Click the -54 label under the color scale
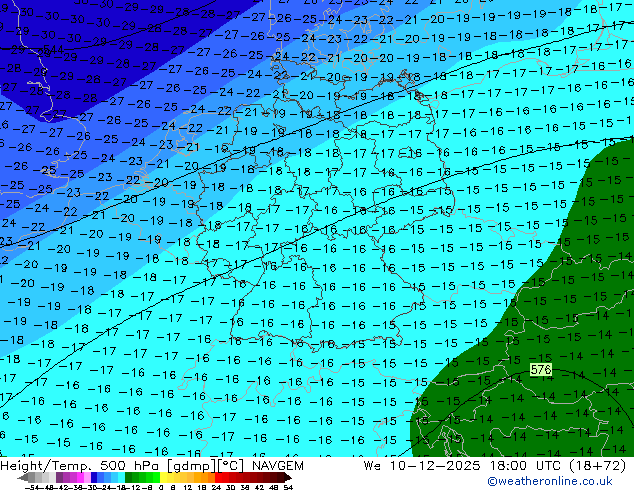The width and height of the screenshot is (634, 490). 32,487
